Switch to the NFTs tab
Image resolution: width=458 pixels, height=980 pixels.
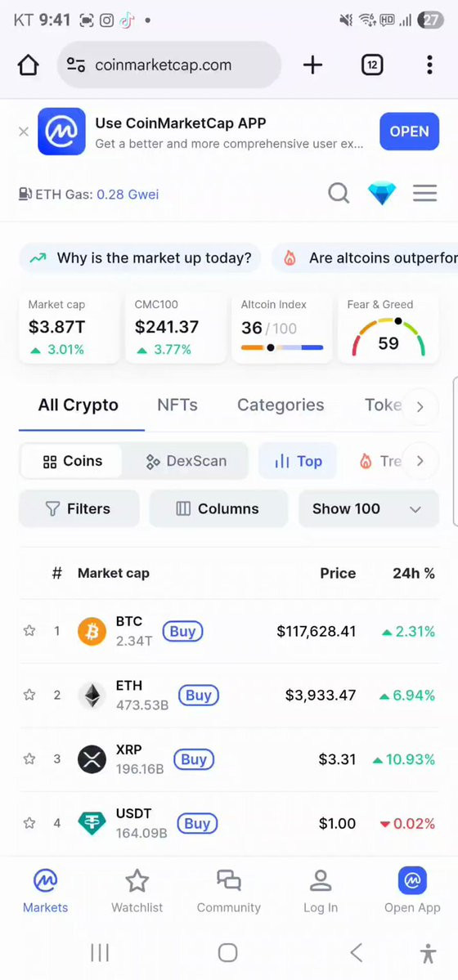pos(177,405)
